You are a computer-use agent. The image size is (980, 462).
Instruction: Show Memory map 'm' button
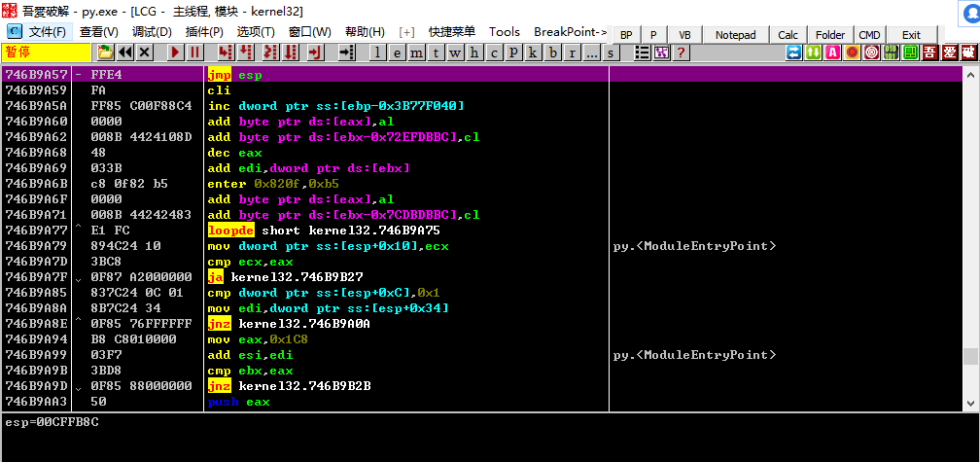click(416, 53)
